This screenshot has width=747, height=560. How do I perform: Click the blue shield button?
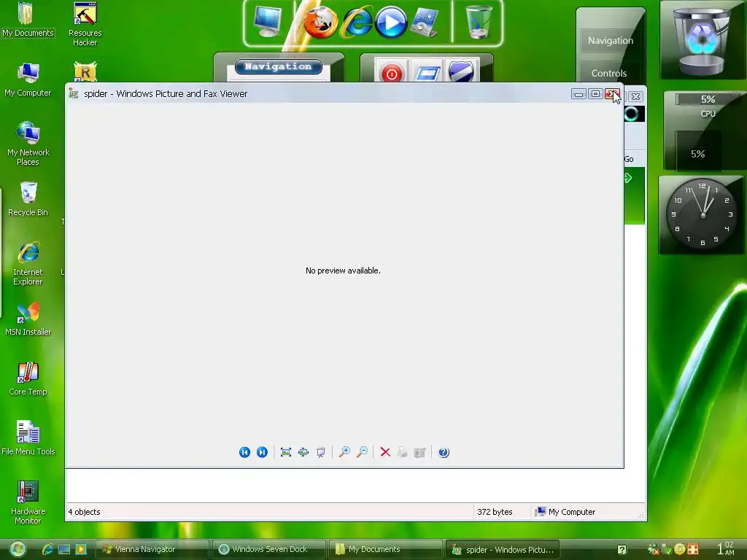[461, 72]
